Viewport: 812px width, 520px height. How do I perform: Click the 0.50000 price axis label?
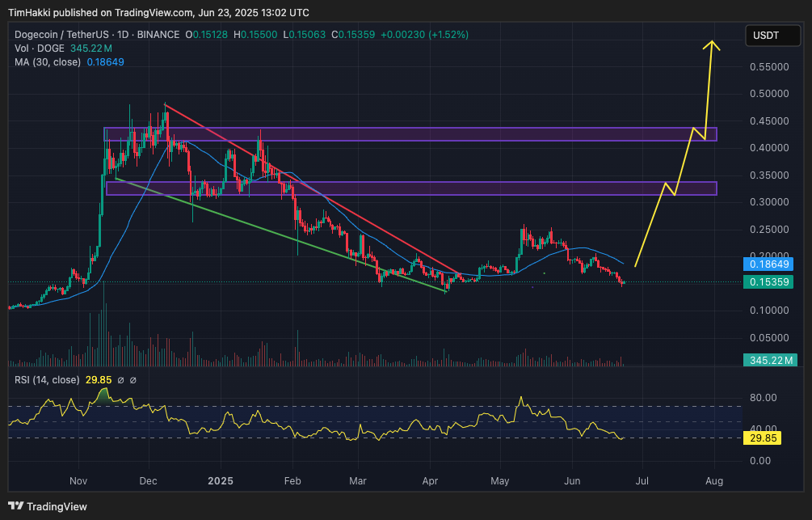pyautogui.click(x=769, y=94)
